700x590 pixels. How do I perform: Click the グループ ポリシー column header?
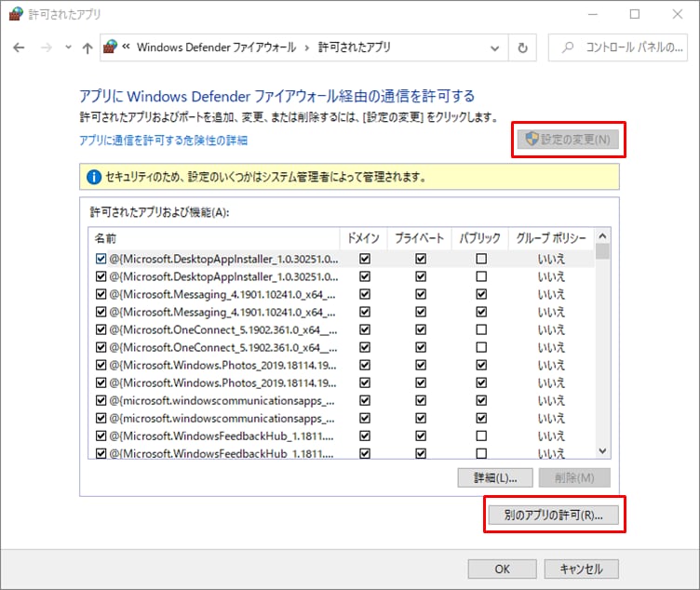(551, 238)
